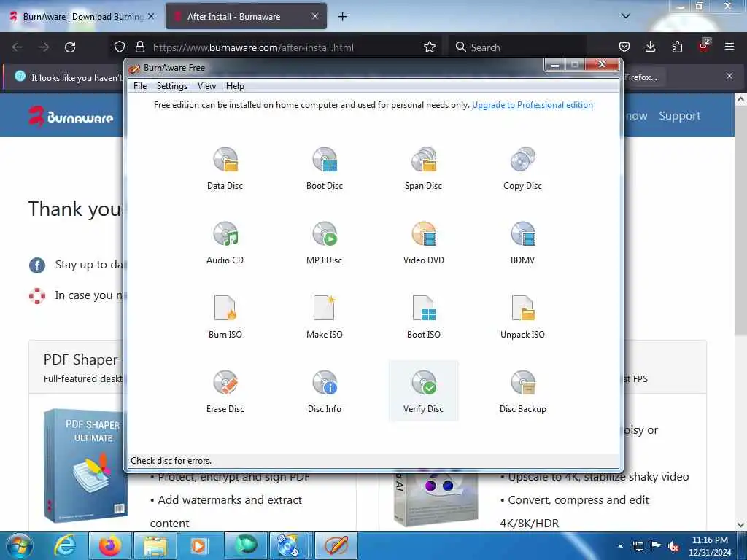Open the Firefox extensions menu
747x560 pixels.
(677, 47)
